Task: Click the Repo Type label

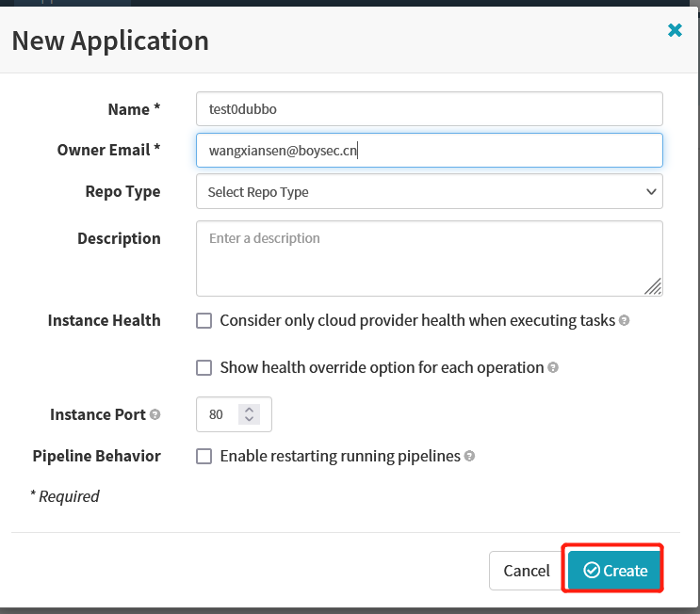Action: (x=122, y=191)
